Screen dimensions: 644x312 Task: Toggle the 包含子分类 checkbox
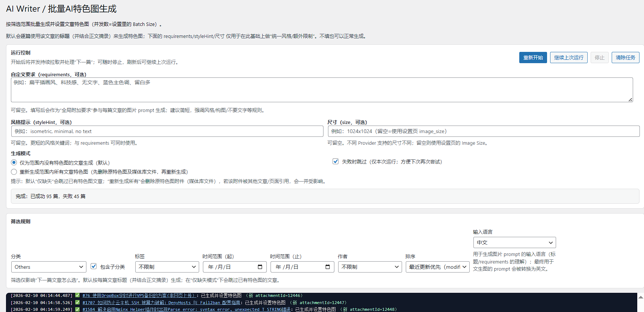(x=94, y=267)
